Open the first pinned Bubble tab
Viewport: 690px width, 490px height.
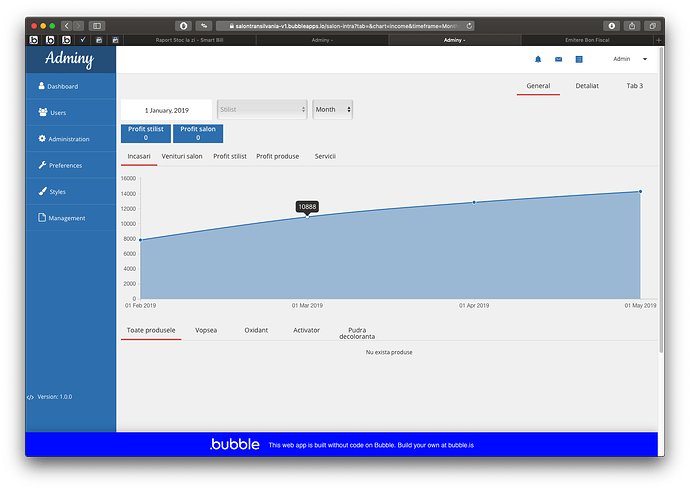(33, 40)
